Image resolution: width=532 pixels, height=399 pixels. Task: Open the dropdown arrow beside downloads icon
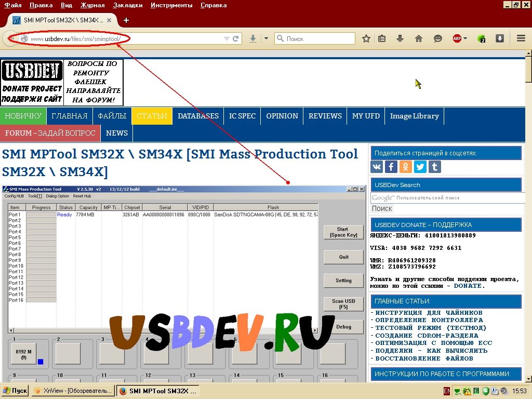(x=267, y=38)
